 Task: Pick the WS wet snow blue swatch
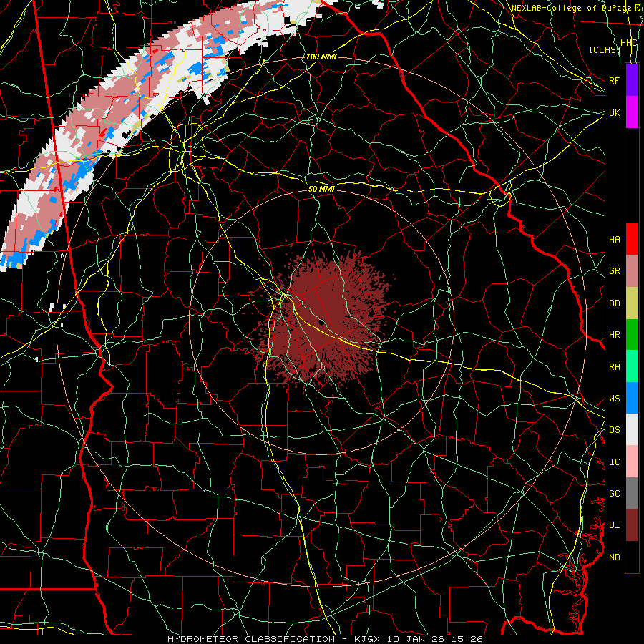tap(632, 398)
